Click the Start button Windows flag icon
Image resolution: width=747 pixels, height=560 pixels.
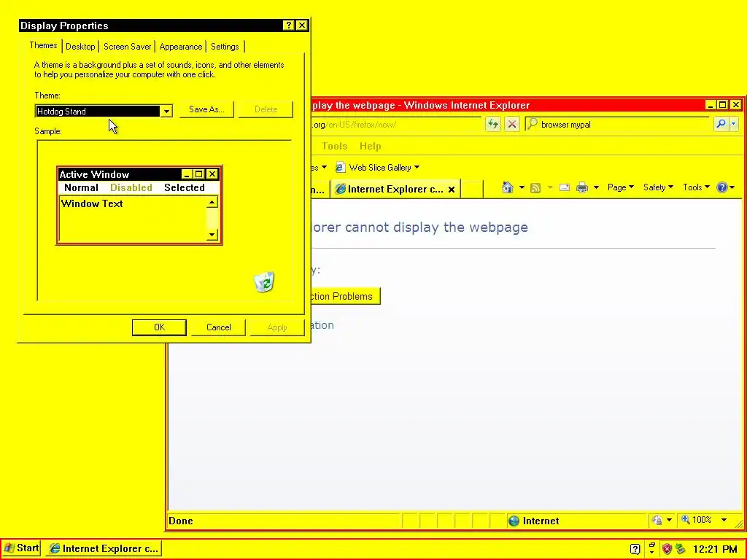point(9,548)
